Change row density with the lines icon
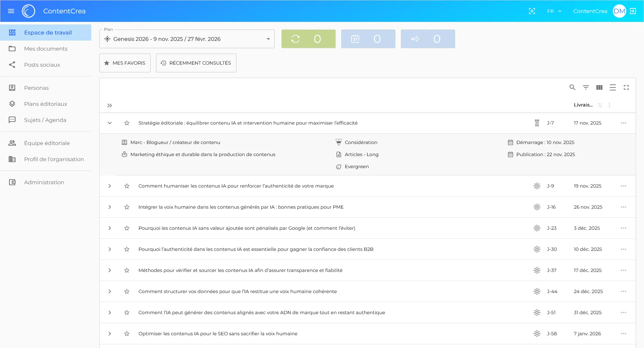The height and width of the screenshot is (348, 644). pos(612,87)
